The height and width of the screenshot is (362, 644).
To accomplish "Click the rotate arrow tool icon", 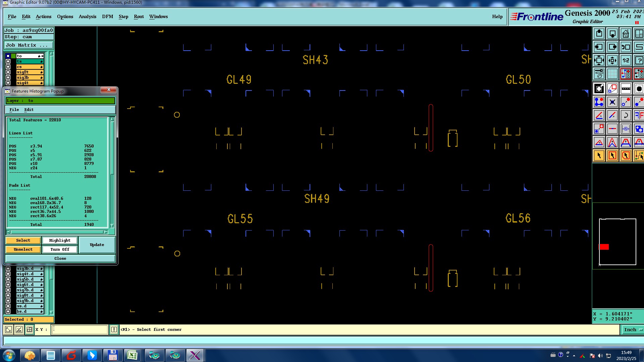I will 626,116.
